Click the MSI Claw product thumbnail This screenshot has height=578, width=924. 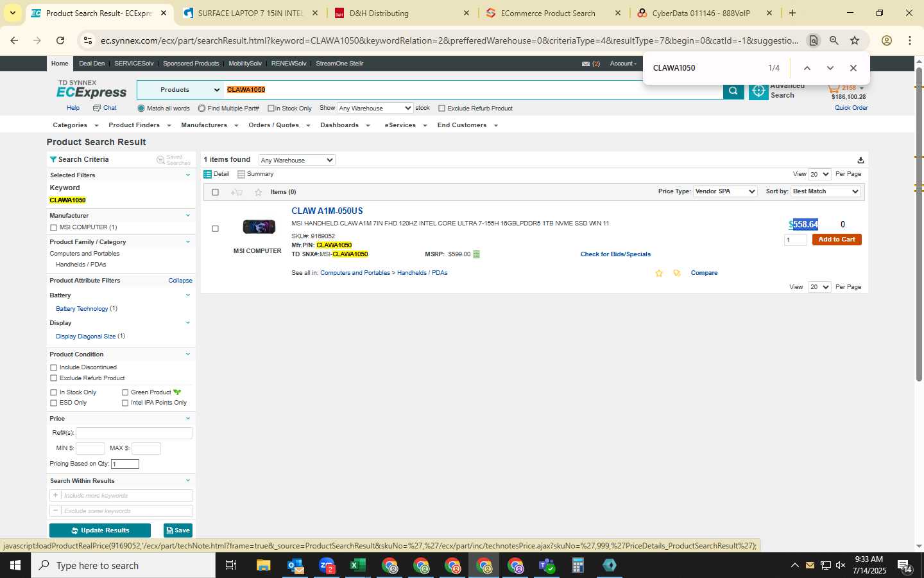coord(259,227)
